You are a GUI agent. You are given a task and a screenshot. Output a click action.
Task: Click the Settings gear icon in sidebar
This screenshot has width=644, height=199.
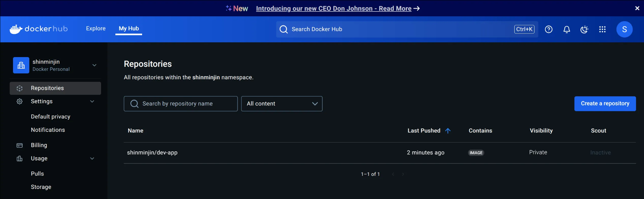tap(20, 101)
